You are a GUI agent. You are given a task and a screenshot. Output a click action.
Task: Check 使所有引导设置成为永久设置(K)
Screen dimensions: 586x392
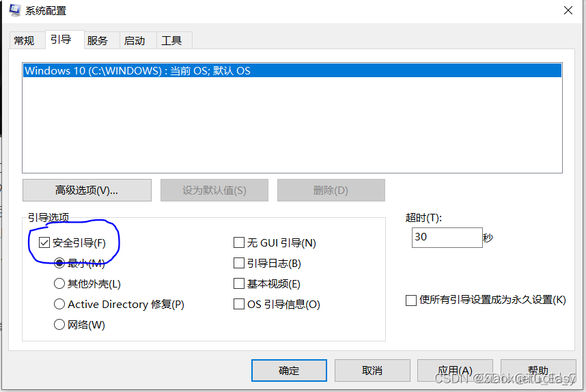click(411, 300)
